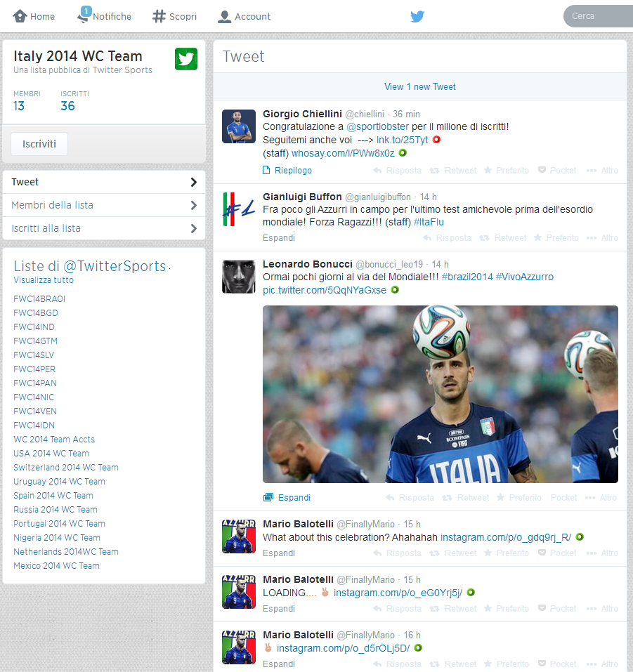Select Iscritti alla lista tab

click(104, 228)
